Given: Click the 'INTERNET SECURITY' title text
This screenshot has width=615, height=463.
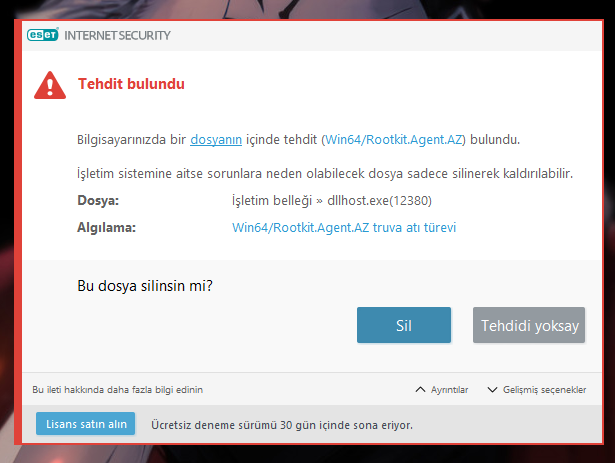Looking at the screenshot, I should 117,35.
